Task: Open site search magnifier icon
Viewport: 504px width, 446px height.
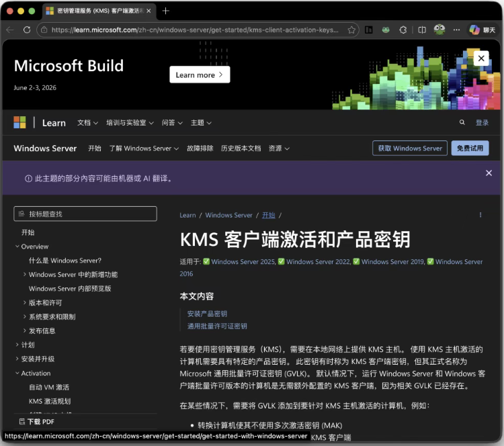Action: coord(462,122)
